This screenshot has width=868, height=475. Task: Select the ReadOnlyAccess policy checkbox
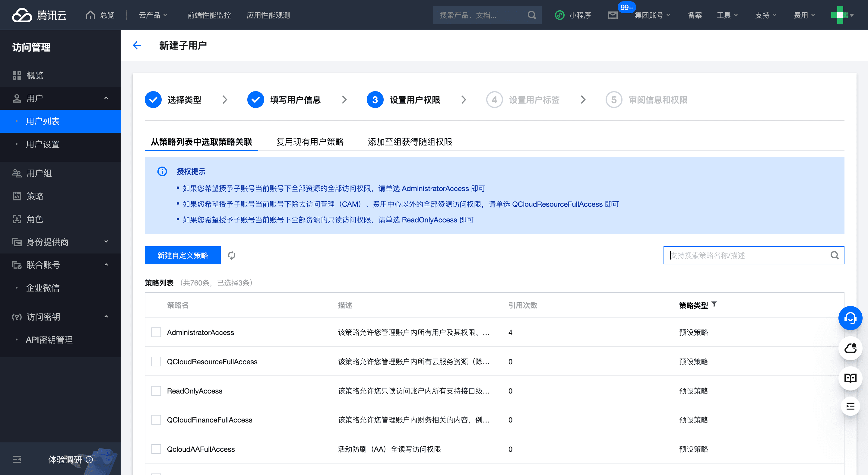pyautogui.click(x=156, y=391)
